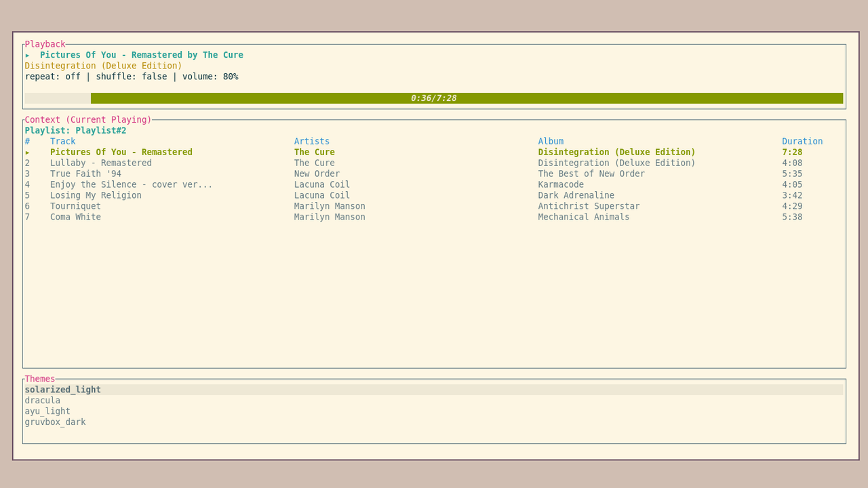
Task: Click artist Marilyn Manson in Coma White row
Action: point(330,218)
